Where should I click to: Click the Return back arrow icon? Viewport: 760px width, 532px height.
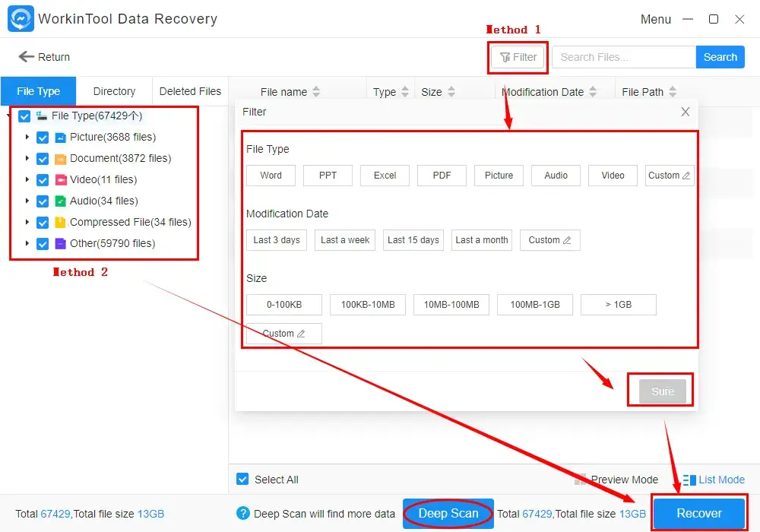pos(26,57)
